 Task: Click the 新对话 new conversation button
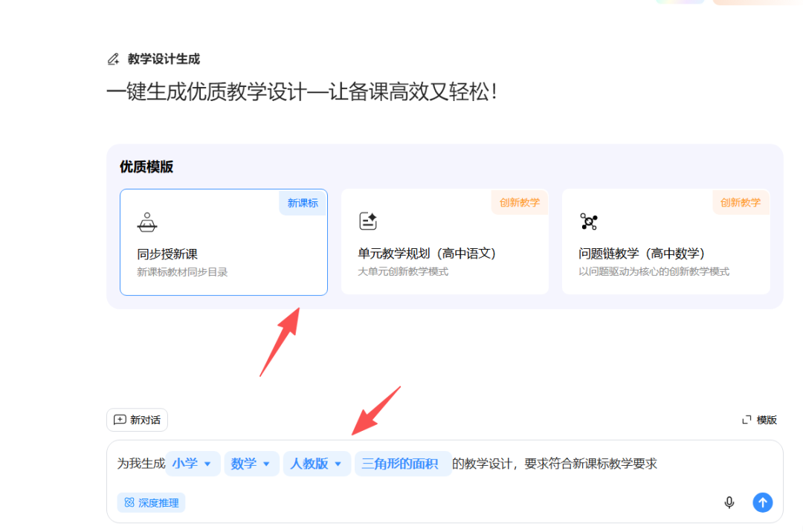(137, 420)
